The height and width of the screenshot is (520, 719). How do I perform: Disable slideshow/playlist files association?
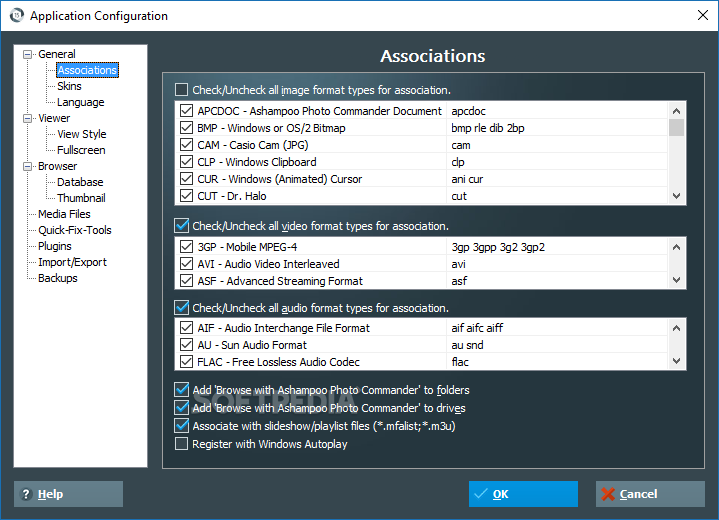coord(182,425)
